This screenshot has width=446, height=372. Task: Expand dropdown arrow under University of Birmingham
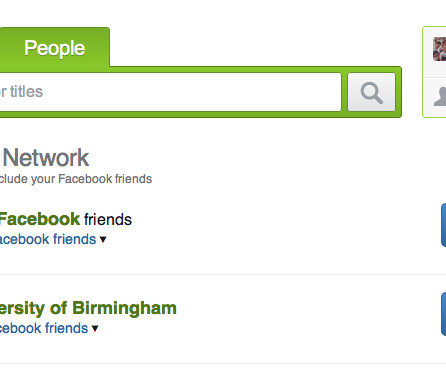click(x=95, y=328)
